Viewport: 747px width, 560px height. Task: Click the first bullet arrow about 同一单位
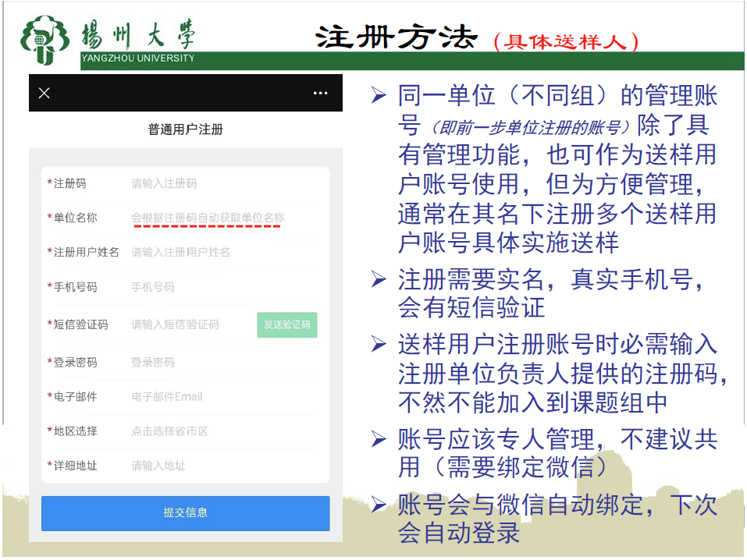point(379,96)
